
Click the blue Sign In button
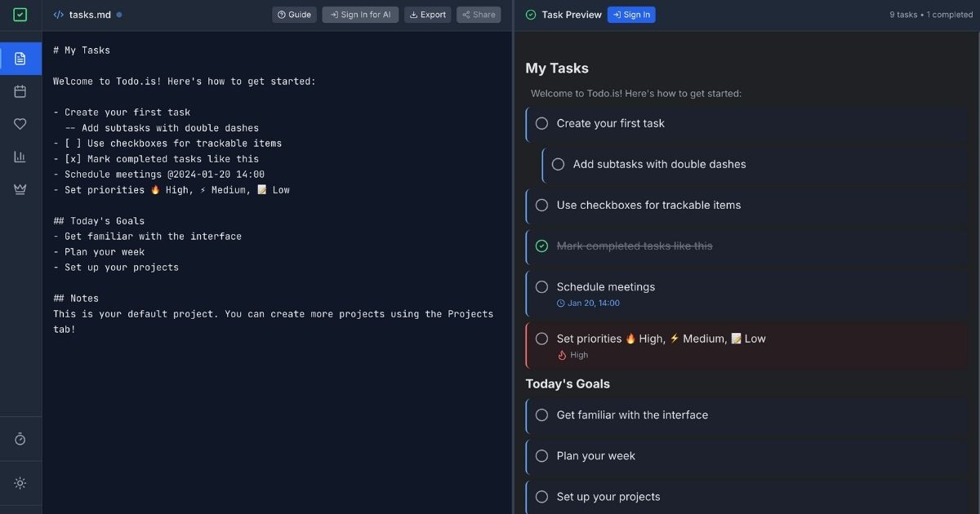point(630,15)
